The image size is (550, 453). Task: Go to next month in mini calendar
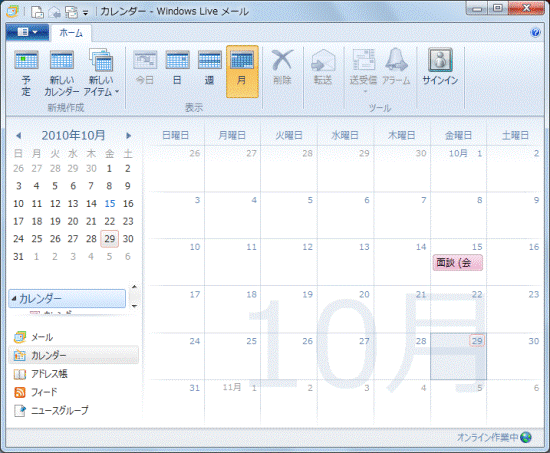(x=129, y=135)
